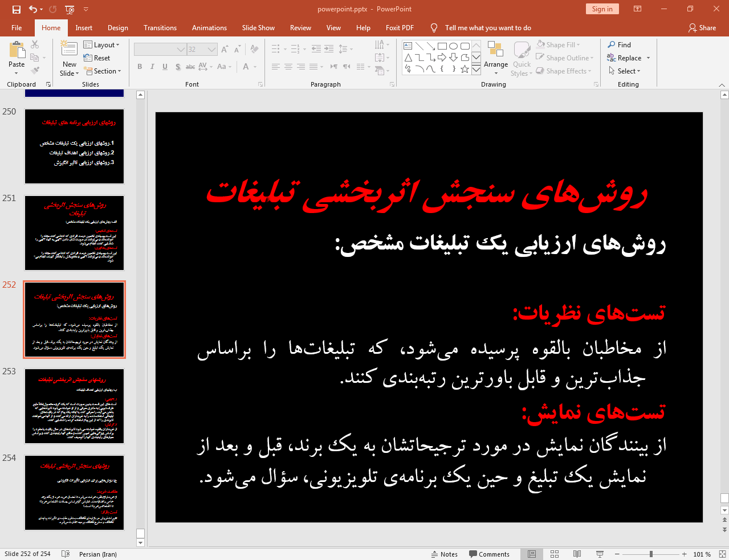Switch to Slide Sorter view

point(555,554)
